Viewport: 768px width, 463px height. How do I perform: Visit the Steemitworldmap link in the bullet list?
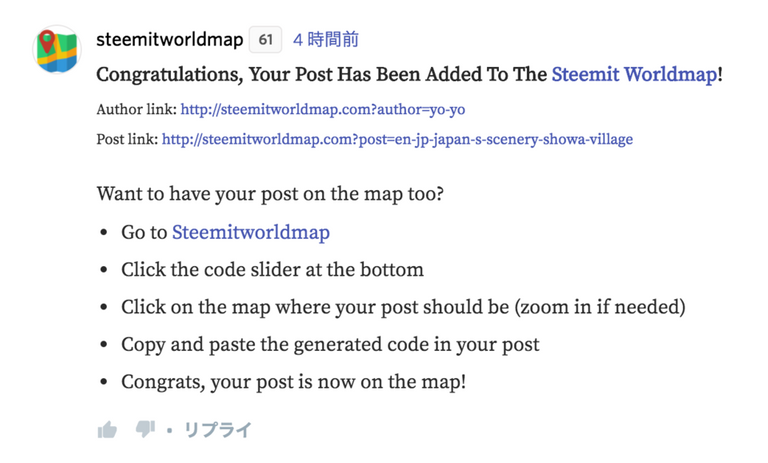250,232
